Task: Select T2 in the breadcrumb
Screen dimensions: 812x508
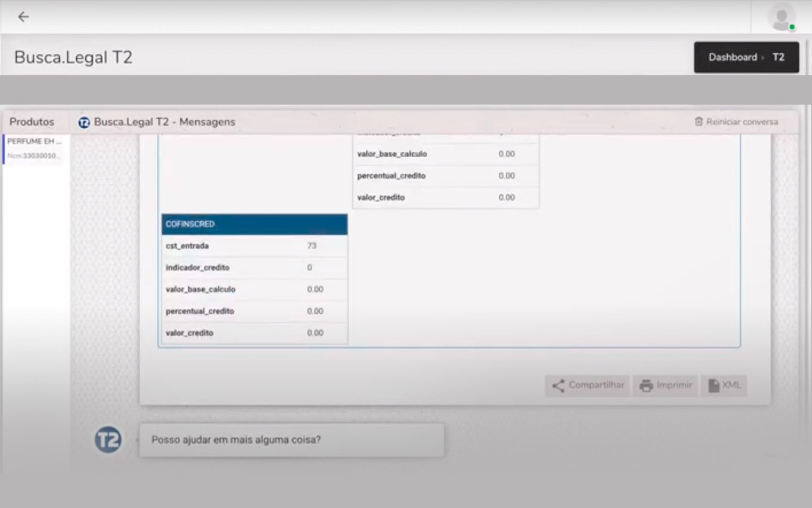Action: 778,57
